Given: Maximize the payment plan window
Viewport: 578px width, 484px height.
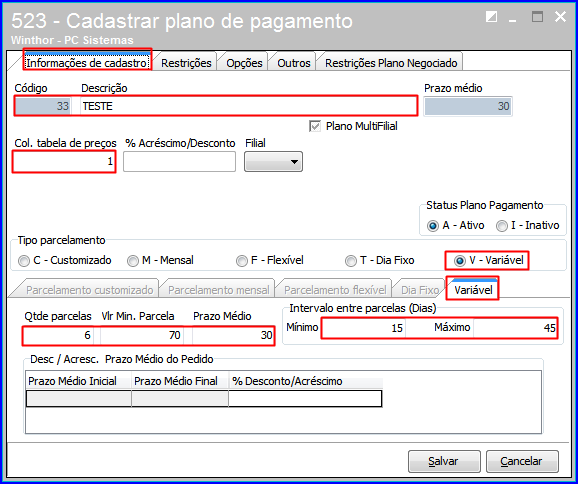Looking at the screenshot, I should pos(537,17).
